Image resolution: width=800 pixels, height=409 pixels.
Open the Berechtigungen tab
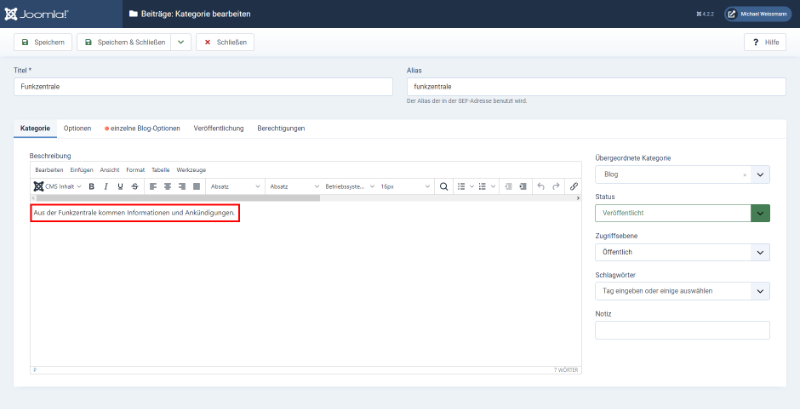click(x=281, y=128)
